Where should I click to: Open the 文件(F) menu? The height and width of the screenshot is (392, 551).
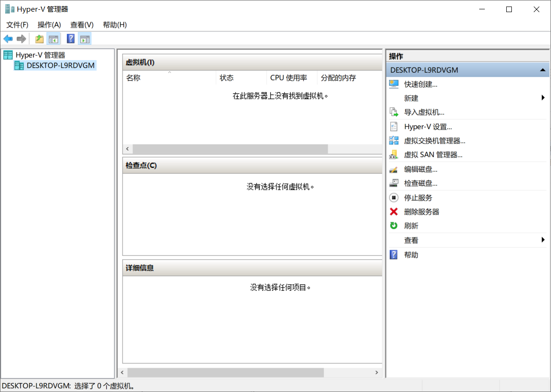point(17,25)
